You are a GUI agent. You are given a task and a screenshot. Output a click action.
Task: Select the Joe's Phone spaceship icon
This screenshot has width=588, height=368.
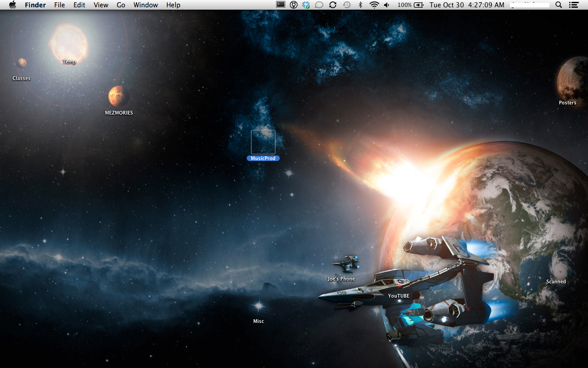[346, 264]
